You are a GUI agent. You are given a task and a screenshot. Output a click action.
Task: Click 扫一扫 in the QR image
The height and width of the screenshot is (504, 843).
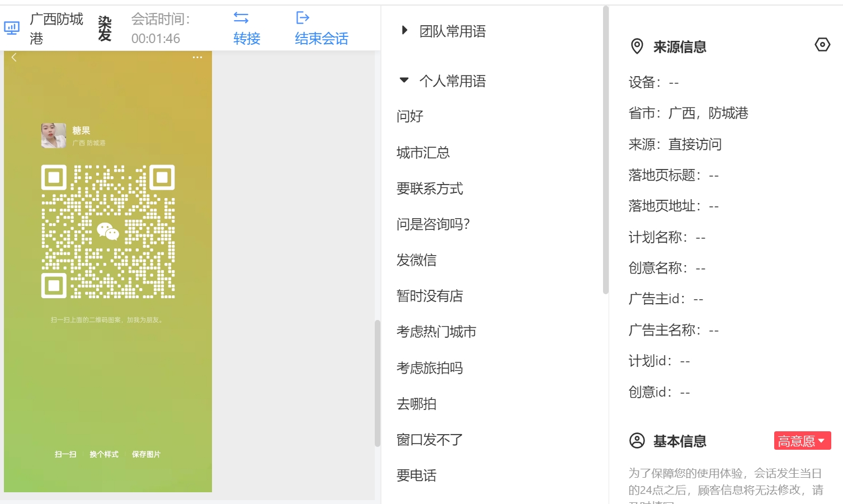point(65,454)
